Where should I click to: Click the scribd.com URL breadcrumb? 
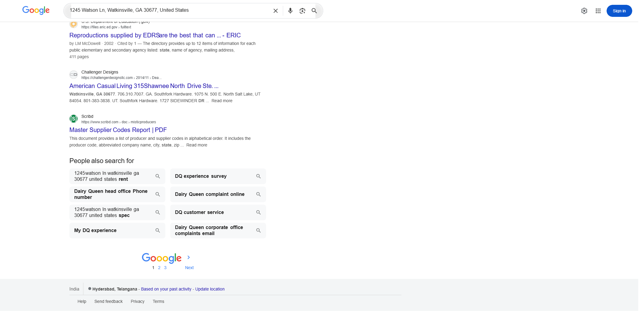point(119,122)
